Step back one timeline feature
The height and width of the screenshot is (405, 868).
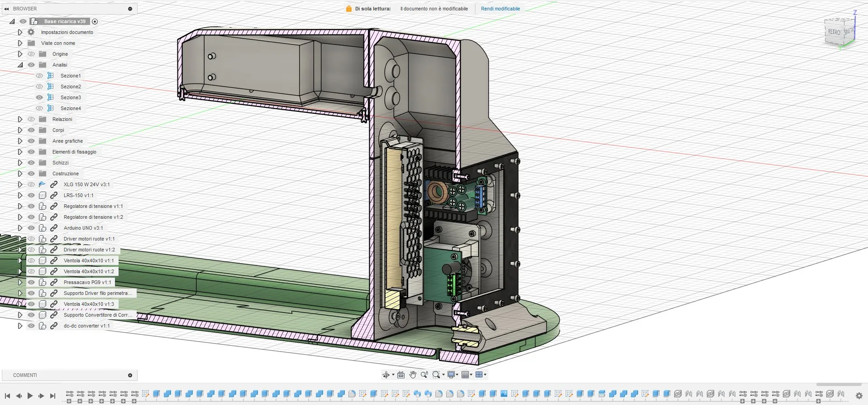(x=19, y=395)
